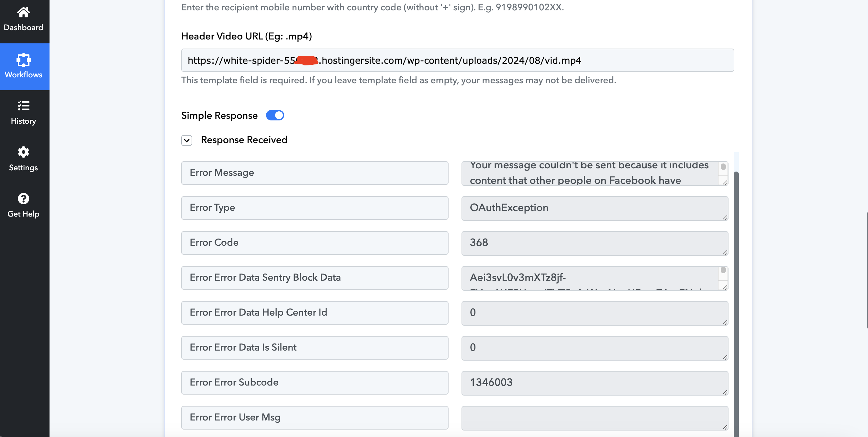Click the Get Help question icon
Image resolution: width=868 pixels, height=437 pixels.
23,199
